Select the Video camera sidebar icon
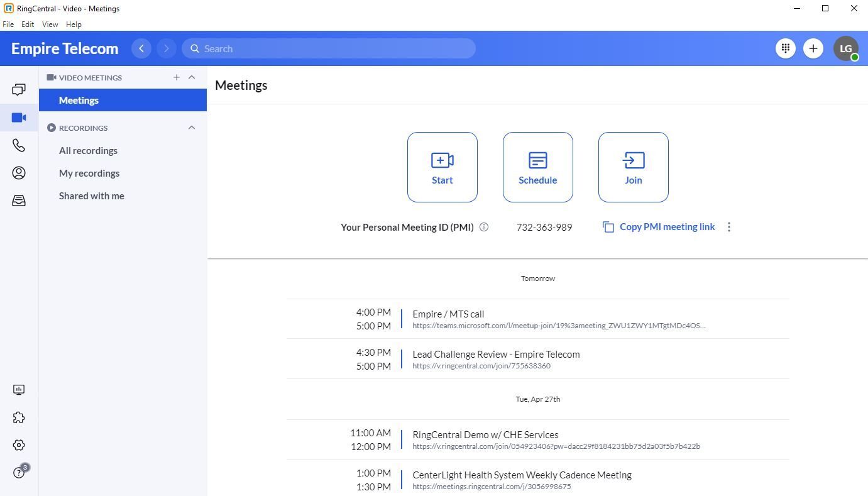This screenshot has width=868, height=496. click(19, 118)
